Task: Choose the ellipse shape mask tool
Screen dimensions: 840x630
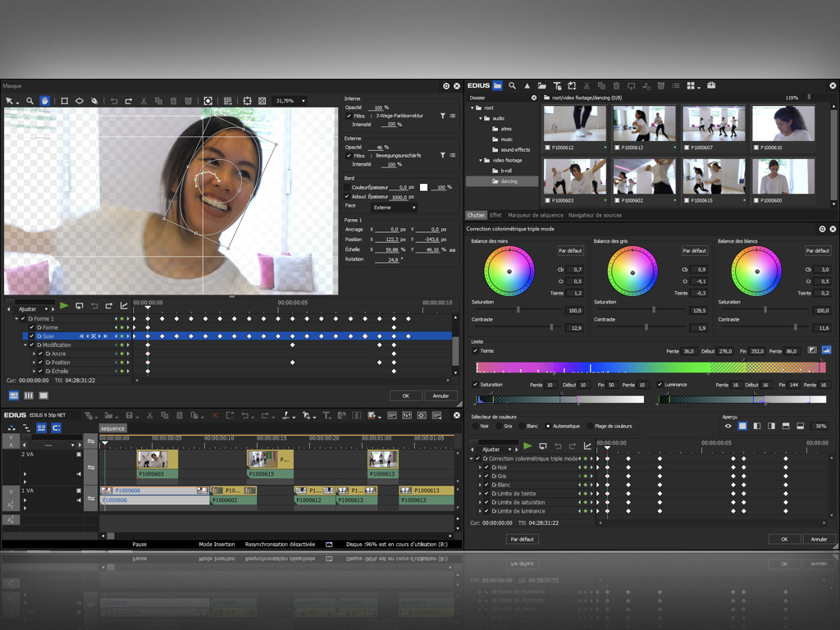Action: 80,101
